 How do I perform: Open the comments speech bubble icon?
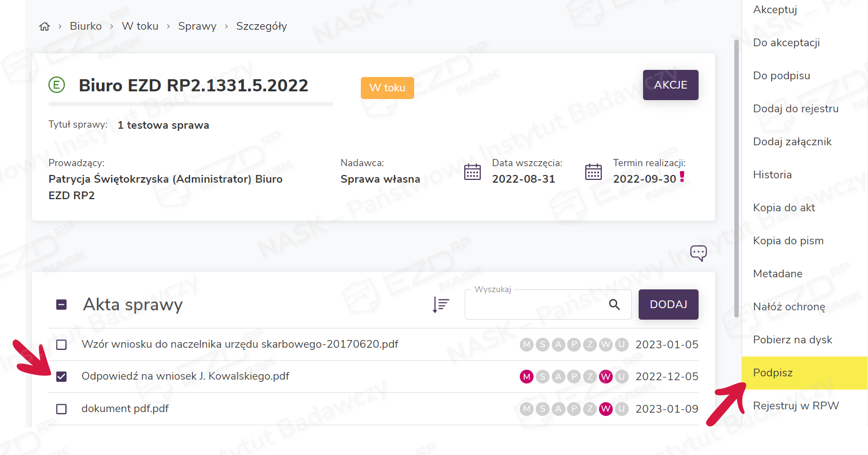[x=698, y=253]
